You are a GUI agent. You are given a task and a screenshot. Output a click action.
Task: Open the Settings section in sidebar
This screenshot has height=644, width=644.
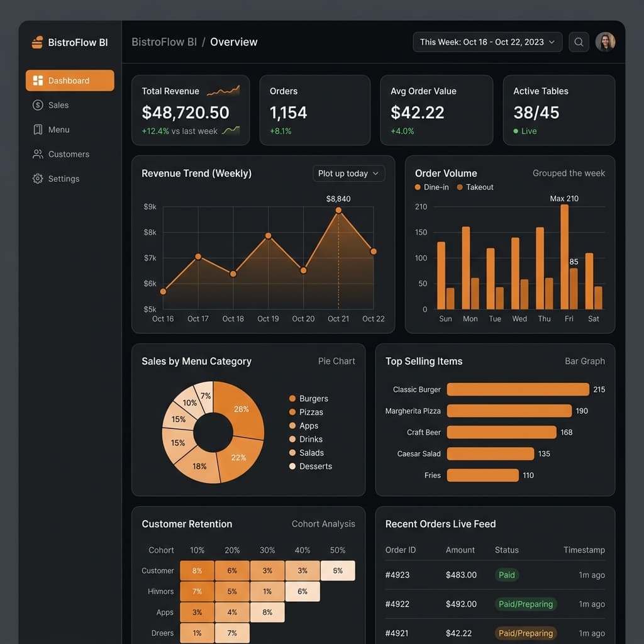pyautogui.click(x=70, y=179)
